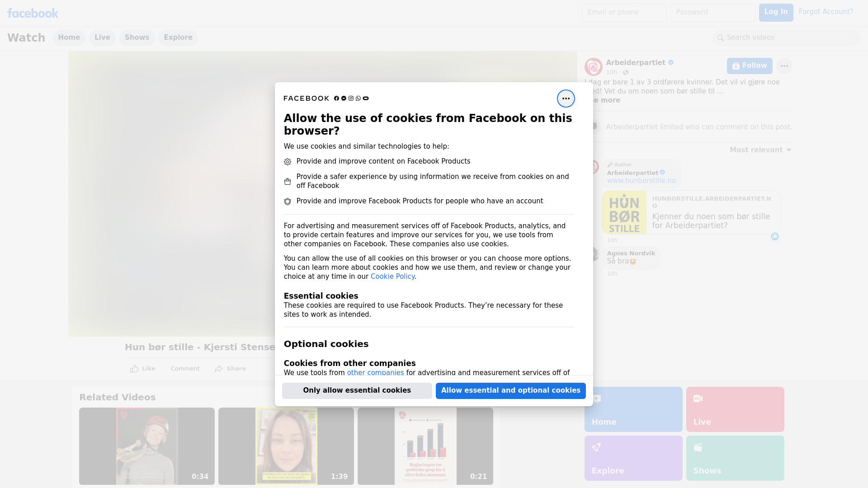Focus the Search videos field
The image size is (868, 488).
(786, 38)
